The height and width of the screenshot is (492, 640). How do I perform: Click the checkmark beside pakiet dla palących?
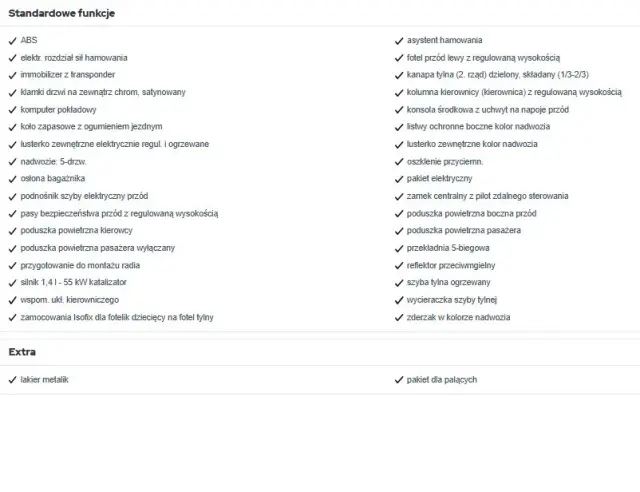400,380
